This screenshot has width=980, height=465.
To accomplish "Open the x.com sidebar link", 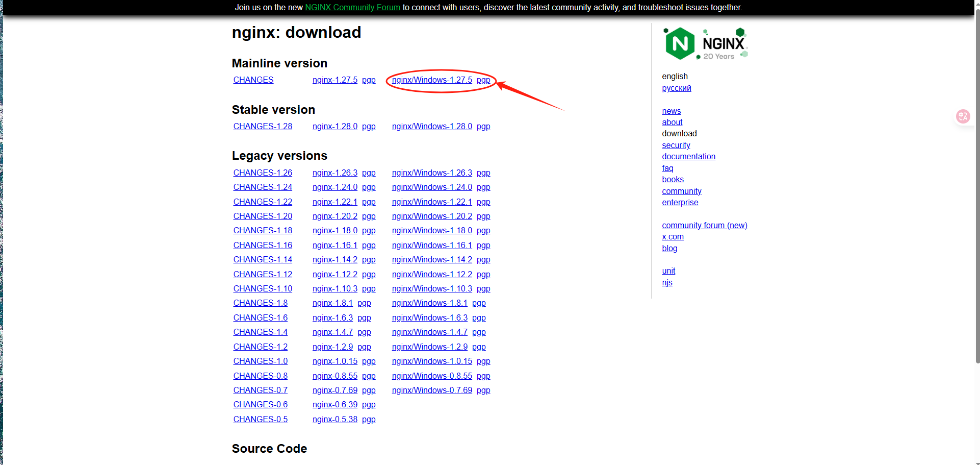I will pyautogui.click(x=673, y=237).
